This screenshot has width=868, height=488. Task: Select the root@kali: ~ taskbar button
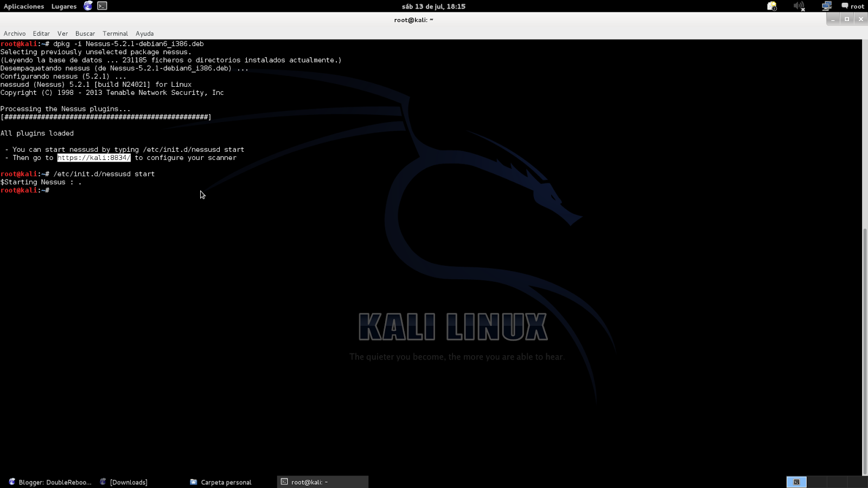[x=323, y=482]
